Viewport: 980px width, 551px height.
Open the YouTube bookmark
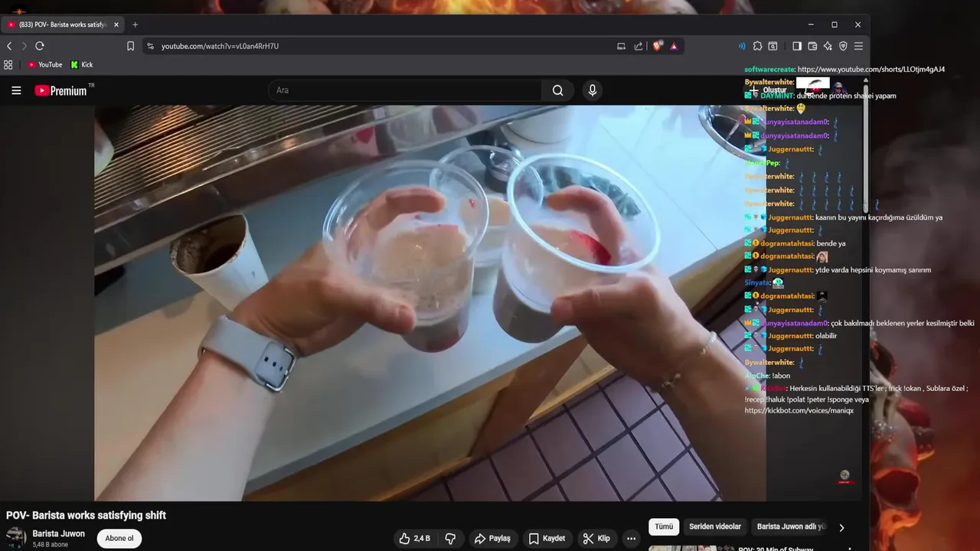pyautogui.click(x=45, y=65)
